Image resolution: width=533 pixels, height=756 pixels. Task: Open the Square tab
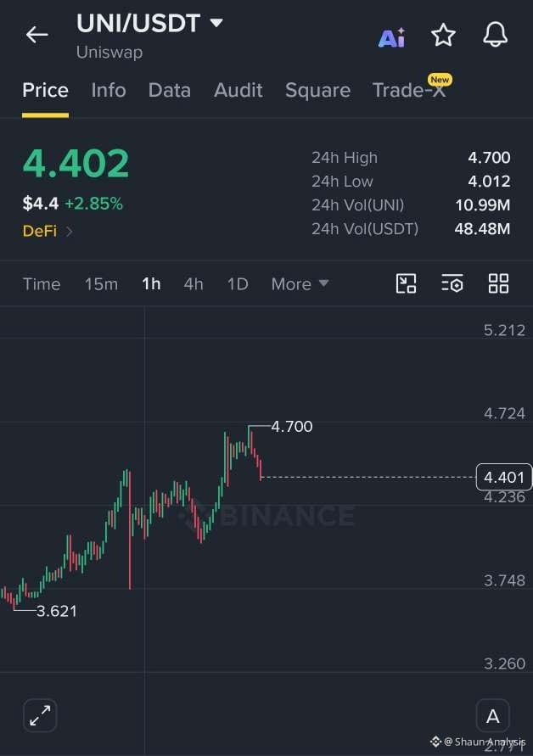[318, 91]
